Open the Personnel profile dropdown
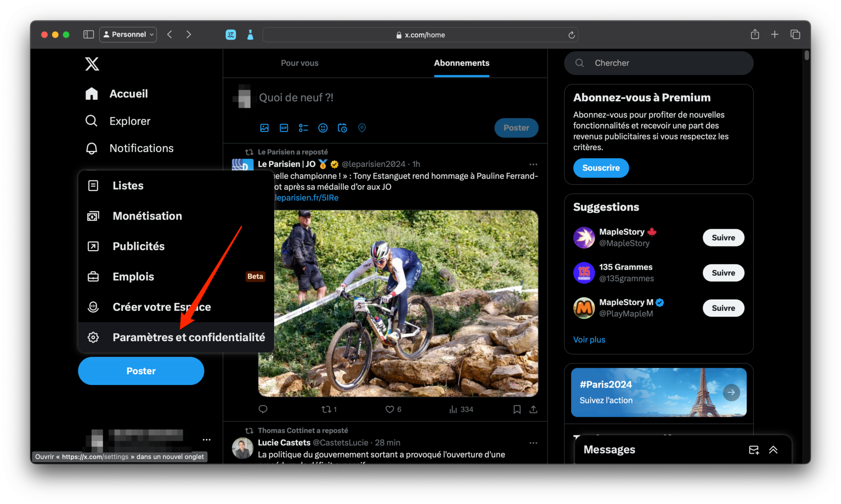Screen dimensions: 841x504 128,34
